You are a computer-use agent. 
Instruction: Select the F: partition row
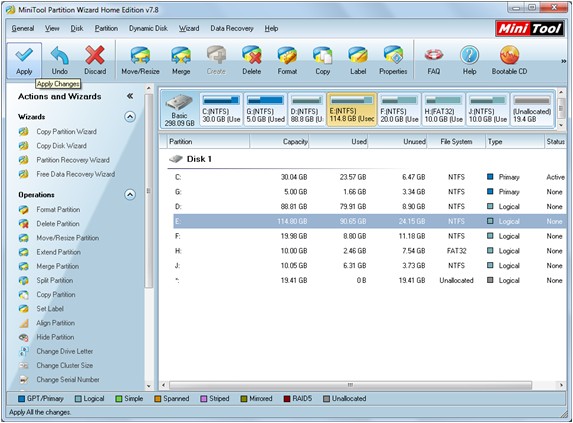coord(369,236)
